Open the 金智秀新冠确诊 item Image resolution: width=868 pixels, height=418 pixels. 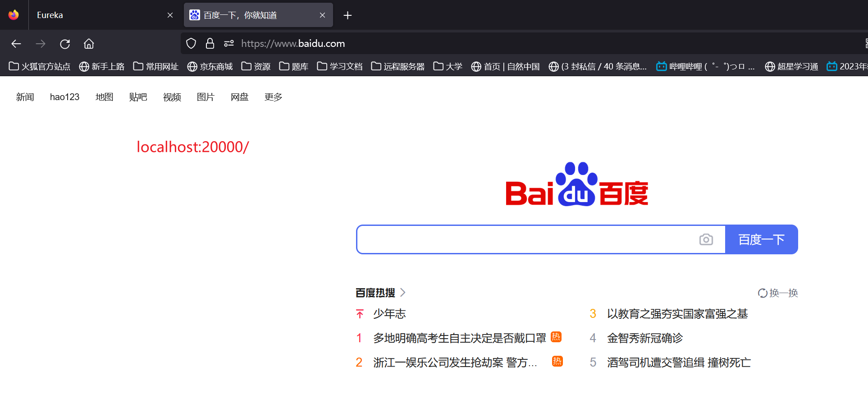pyautogui.click(x=645, y=338)
